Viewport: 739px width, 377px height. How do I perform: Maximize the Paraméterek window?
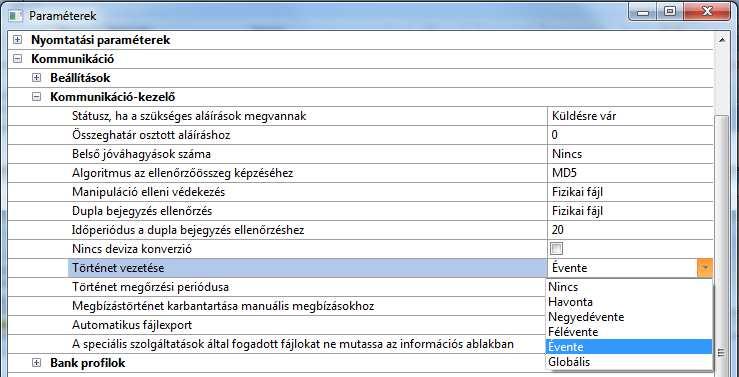670,12
